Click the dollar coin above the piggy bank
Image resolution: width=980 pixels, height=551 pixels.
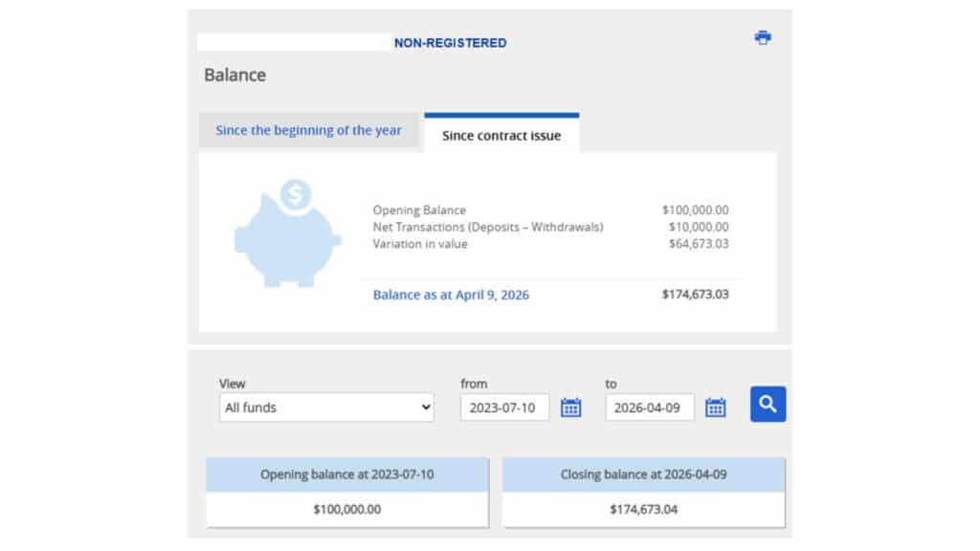pyautogui.click(x=296, y=195)
